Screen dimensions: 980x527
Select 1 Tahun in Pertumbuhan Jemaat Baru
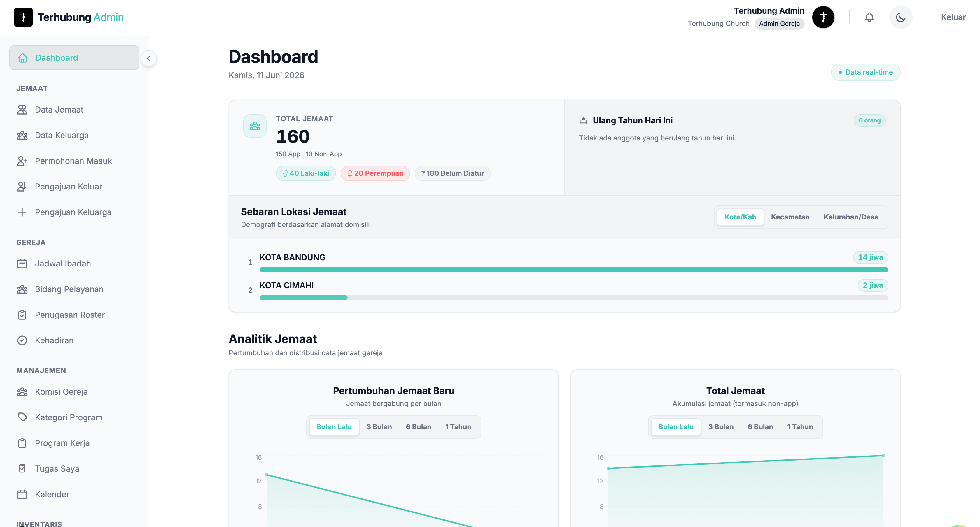(x=458, y=427)
